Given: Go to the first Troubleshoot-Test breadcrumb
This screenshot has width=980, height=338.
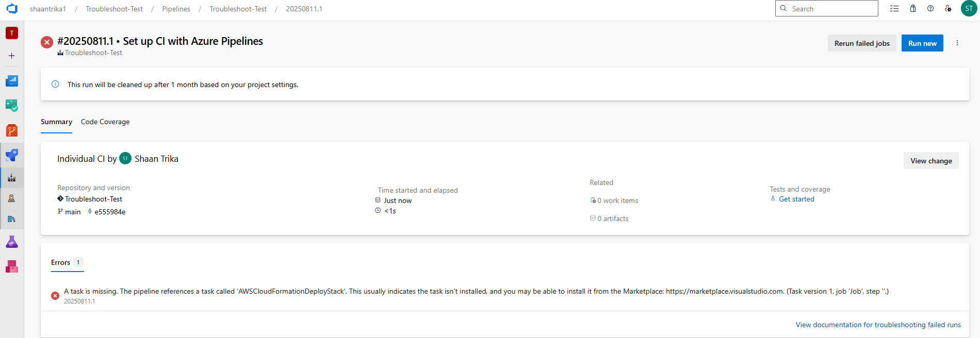Looking at the screenshot, I should pos(114,9).
